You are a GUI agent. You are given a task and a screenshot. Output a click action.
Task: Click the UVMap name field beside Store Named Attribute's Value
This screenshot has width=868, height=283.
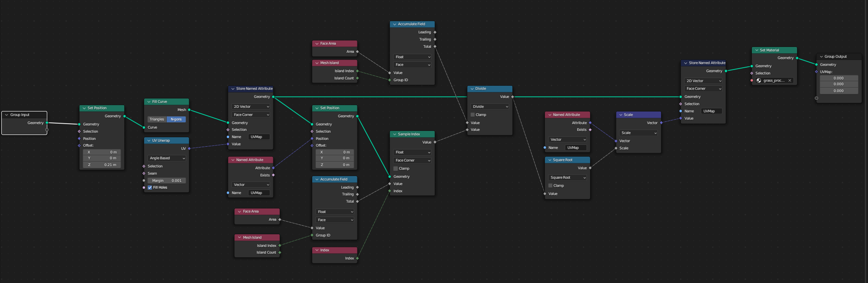click(259, 137)
